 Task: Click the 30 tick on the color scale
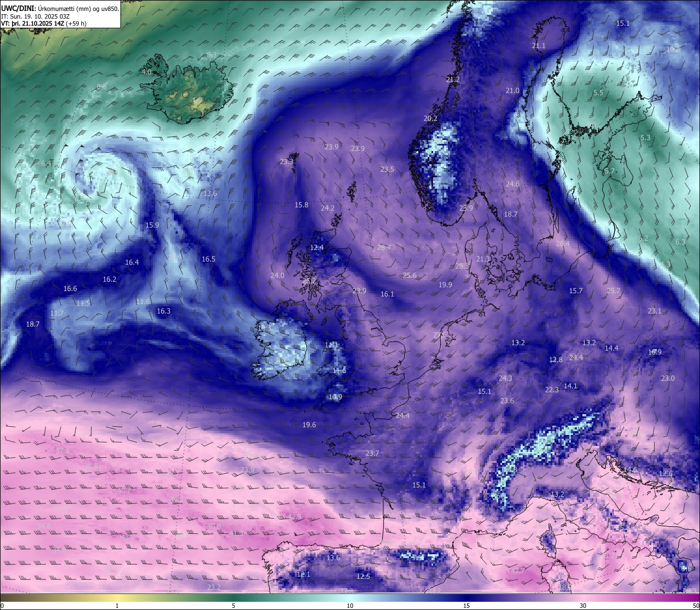coord(583,606)
